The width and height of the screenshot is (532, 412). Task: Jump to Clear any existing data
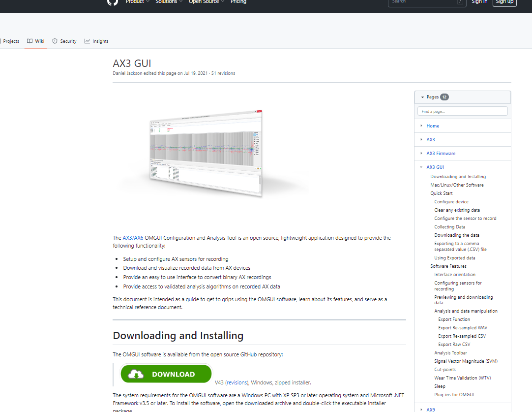coord(457,210)
